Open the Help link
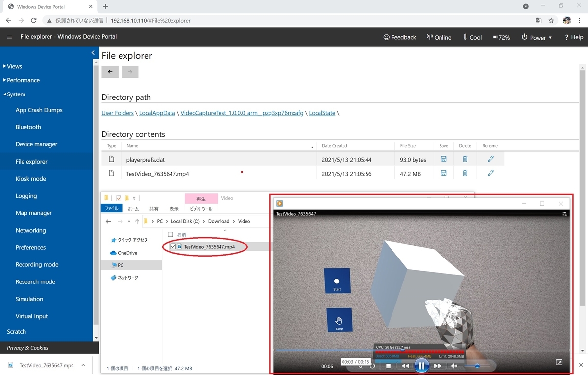 tap(574, 37)
